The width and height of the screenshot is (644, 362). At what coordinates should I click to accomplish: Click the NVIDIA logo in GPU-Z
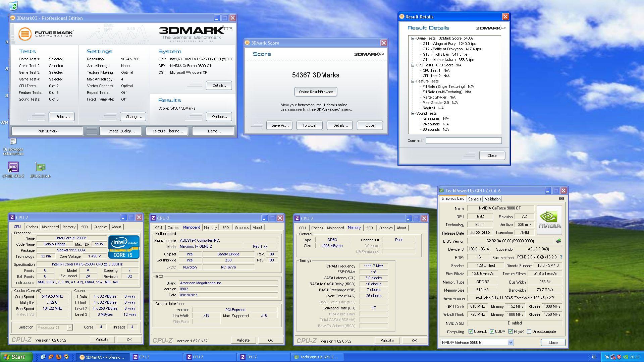[549, 220]
